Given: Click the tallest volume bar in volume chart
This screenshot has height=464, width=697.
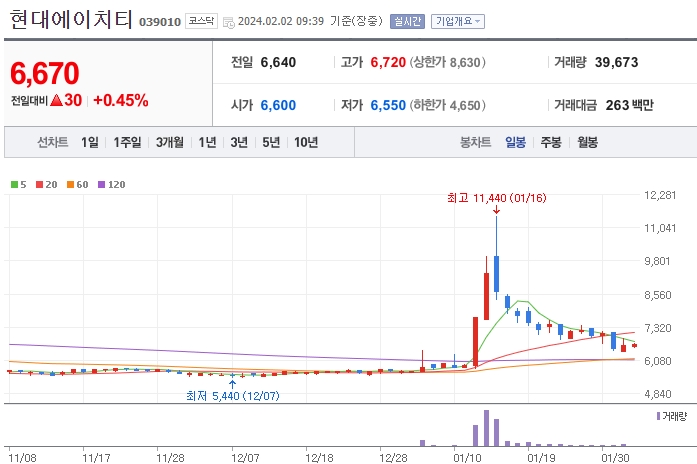Looking at the screenshot, I should tap(486, 428).
